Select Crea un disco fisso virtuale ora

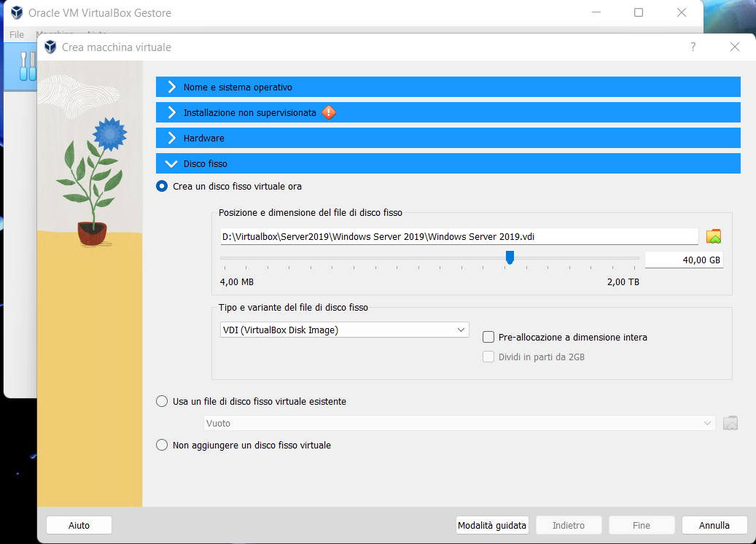click(162, 186)
